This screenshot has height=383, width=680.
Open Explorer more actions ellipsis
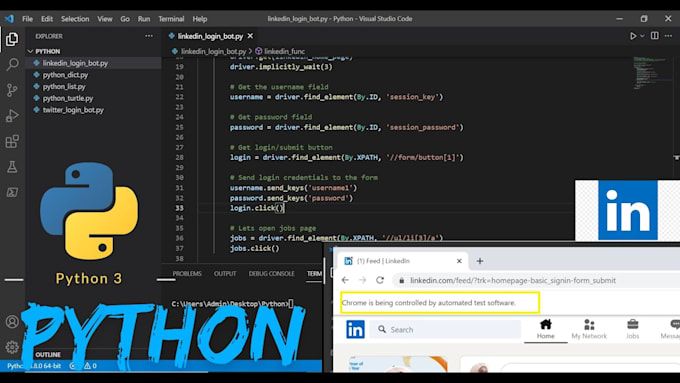point(149,36)
